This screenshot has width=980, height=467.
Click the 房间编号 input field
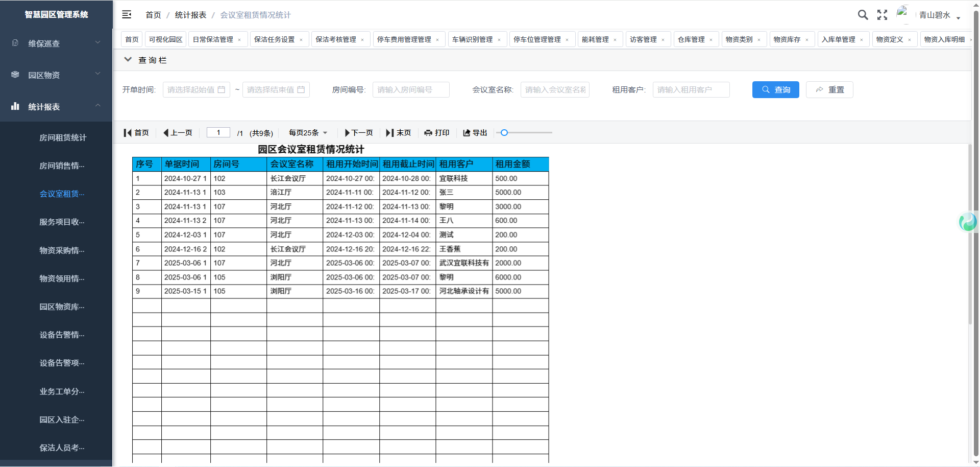point(411,89)
